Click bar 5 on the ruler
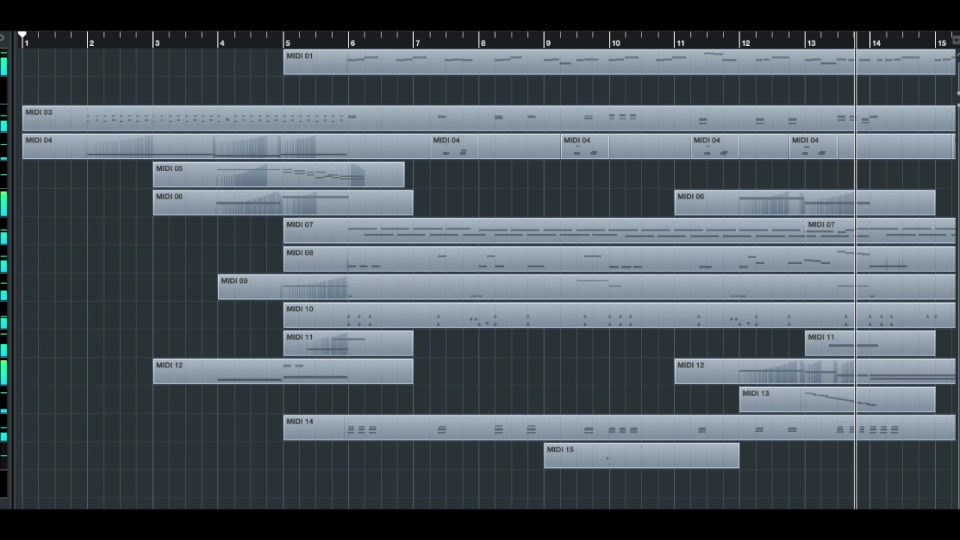Screen dimensions: 960x540 (x=287, y=43)
